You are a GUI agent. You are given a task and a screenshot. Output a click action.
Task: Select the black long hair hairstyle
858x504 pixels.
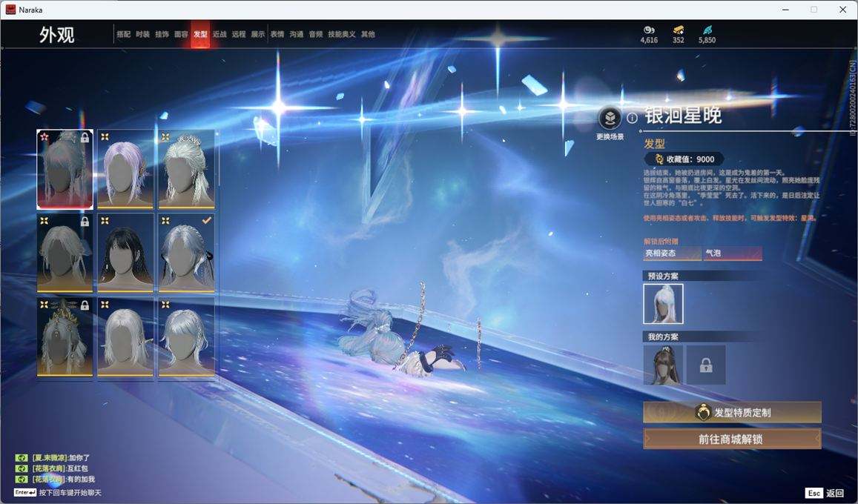[125, 252]
